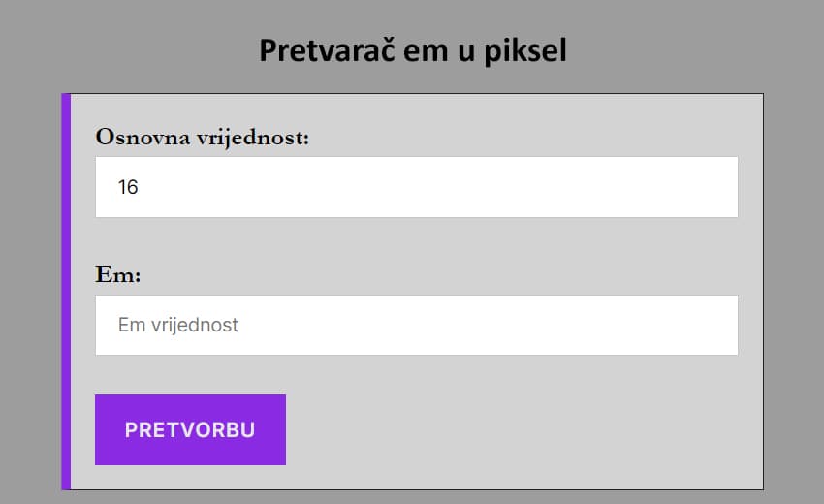The width and height of the screenshot is (824, 504).
Task: Click the value 16 in base field
Action: pos(128,188)
